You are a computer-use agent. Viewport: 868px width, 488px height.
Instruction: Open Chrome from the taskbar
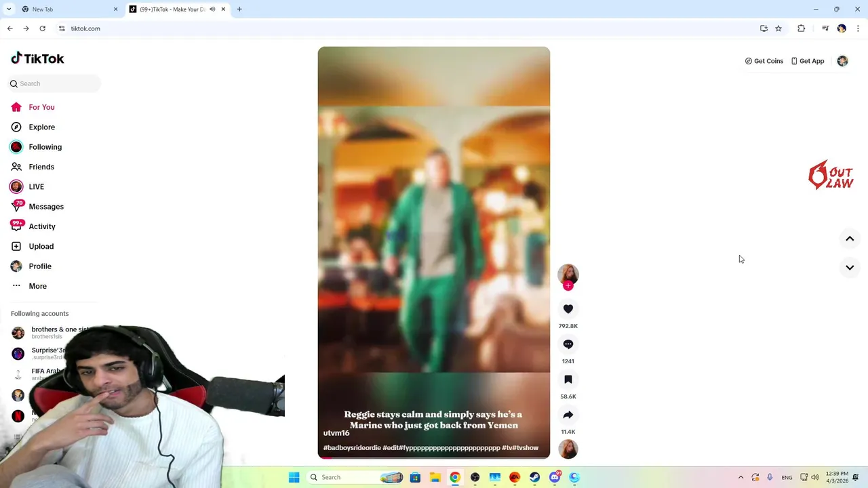coord(455,477)
